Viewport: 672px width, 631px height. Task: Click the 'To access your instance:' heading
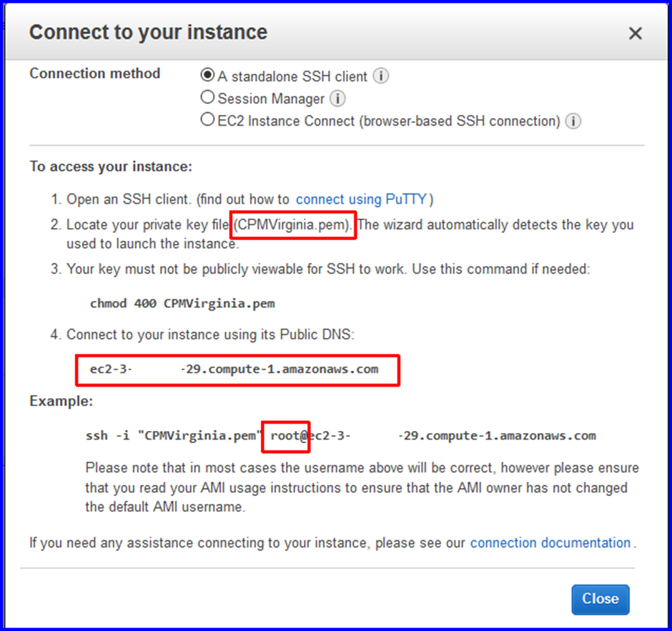tap(111, 167)
